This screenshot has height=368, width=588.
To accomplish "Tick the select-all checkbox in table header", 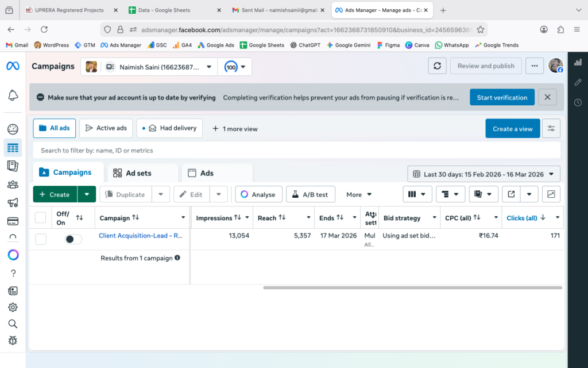I will (41, 218).
